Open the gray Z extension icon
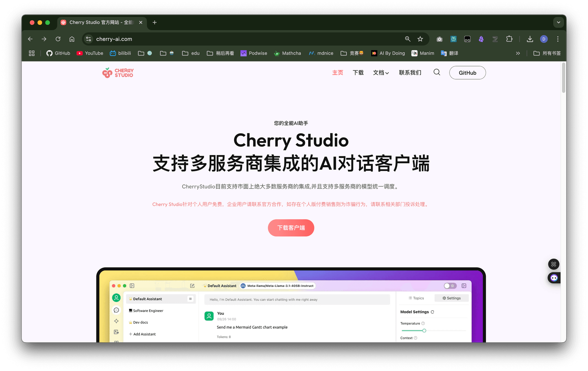 [495, 39]
